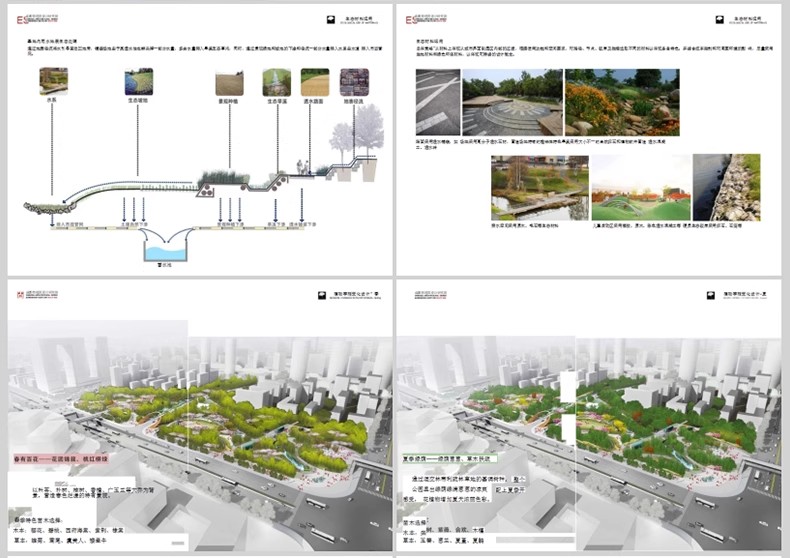Click the two pedestrian figures in section diagram

302,167
